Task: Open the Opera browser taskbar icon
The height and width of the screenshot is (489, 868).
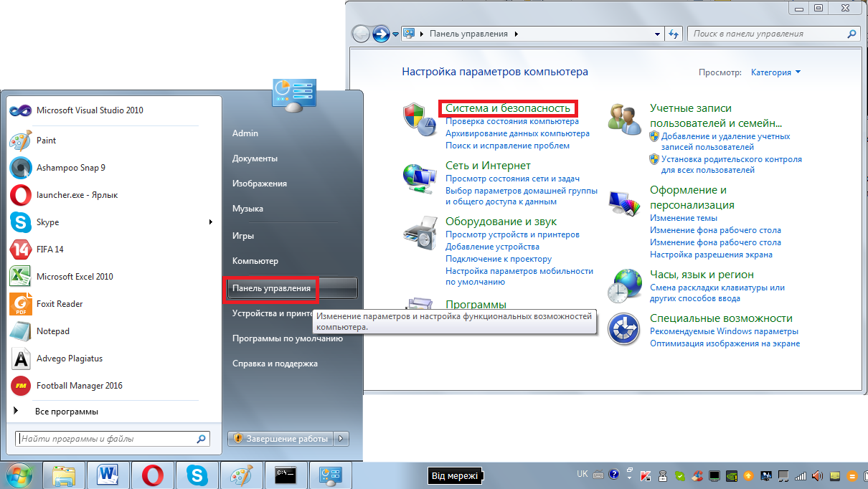Action: (153, 475)
